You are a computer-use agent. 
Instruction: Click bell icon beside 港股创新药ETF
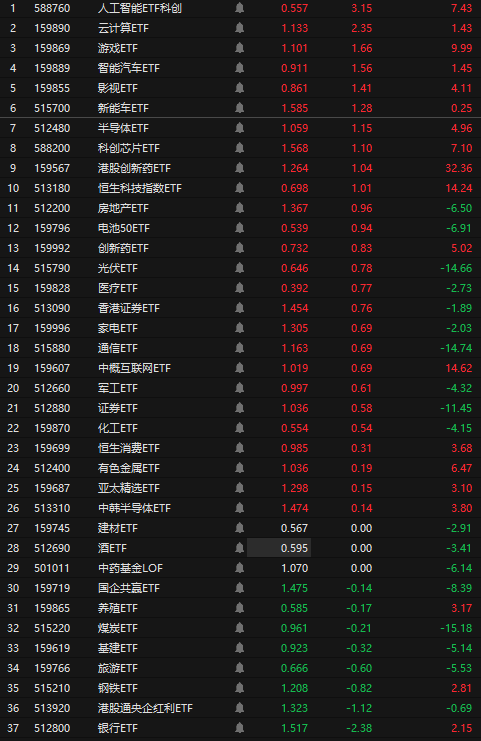[240, 168]
